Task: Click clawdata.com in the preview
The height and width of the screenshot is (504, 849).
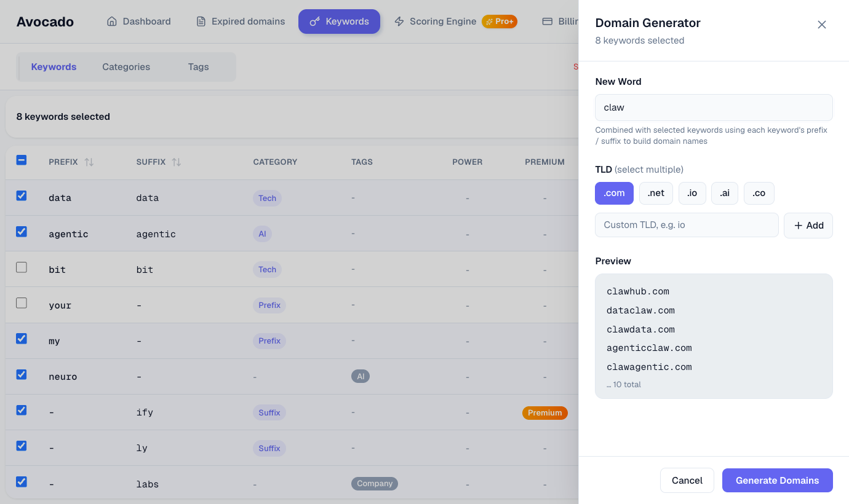Action: click(x=640, y=329)
